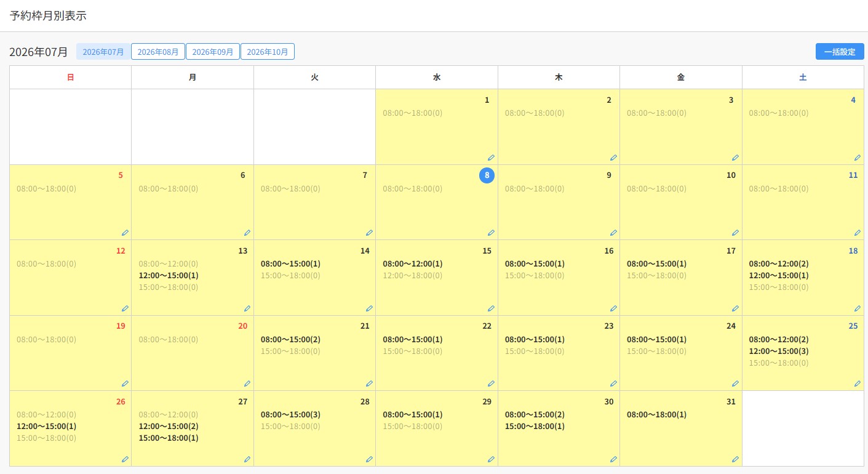Edit today's slots on July 8
Image resolution: width=868 pixels, height=474 pixels.
[491, 233]
